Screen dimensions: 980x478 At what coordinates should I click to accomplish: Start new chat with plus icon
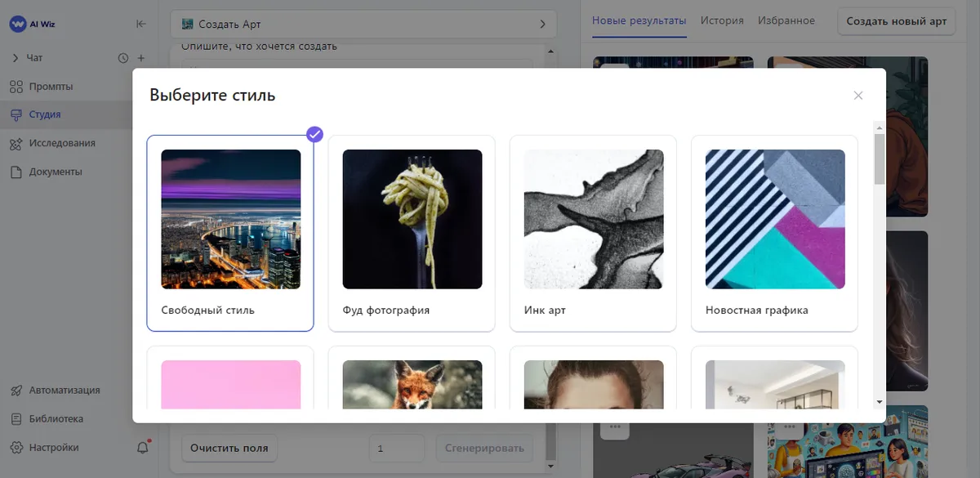[x=141, y=58]
